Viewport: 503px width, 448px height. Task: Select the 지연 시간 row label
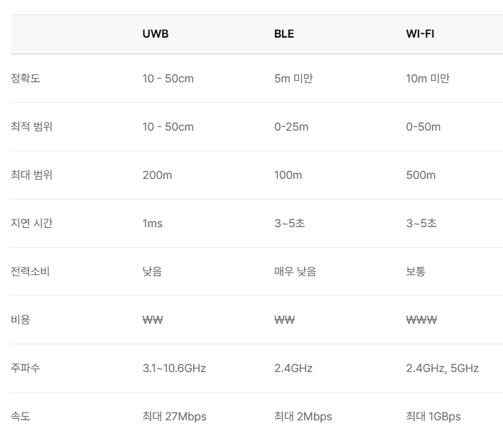[x=32, y=223]
